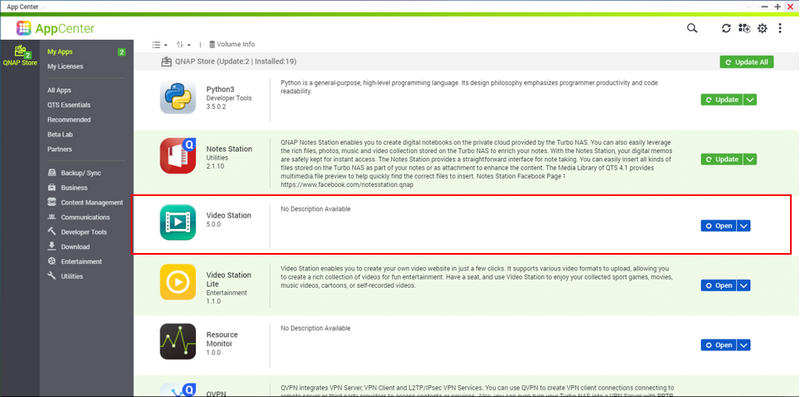Click the Notes Station app icon
Screen dimensions: 800x397
click(x=178, y=156)
